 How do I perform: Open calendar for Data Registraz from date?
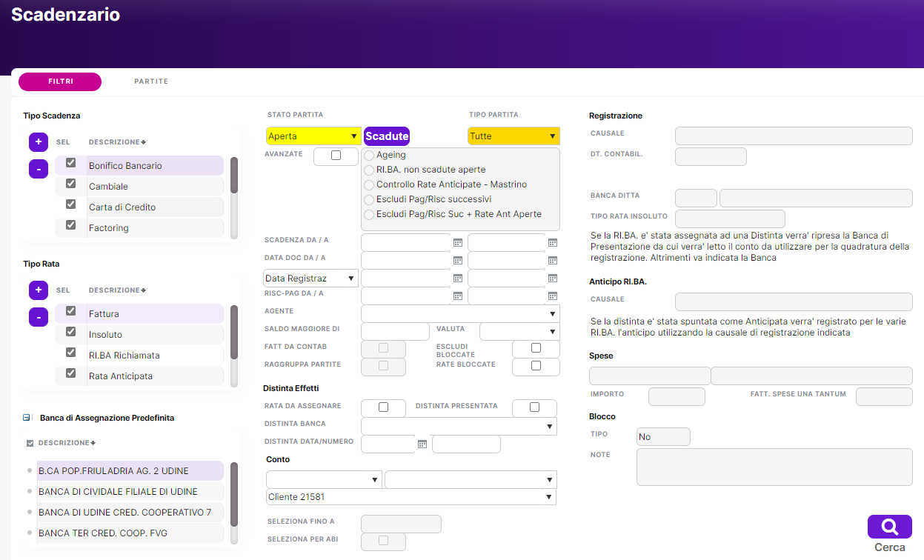click(458, 278)
